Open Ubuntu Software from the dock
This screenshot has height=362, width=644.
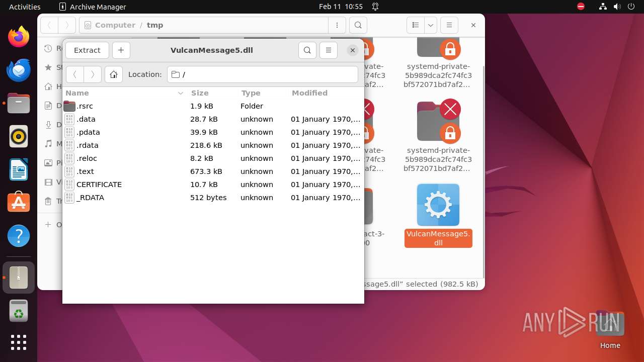[19, 203]
